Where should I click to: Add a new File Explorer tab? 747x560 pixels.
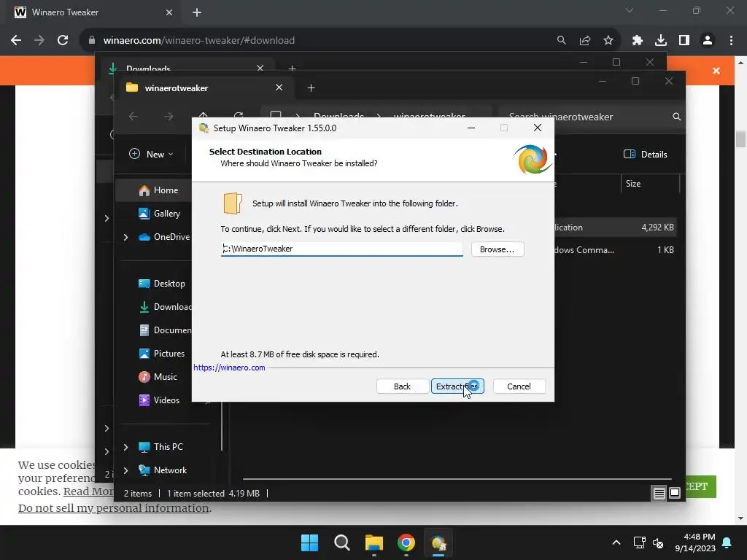(x=311, y=88)
